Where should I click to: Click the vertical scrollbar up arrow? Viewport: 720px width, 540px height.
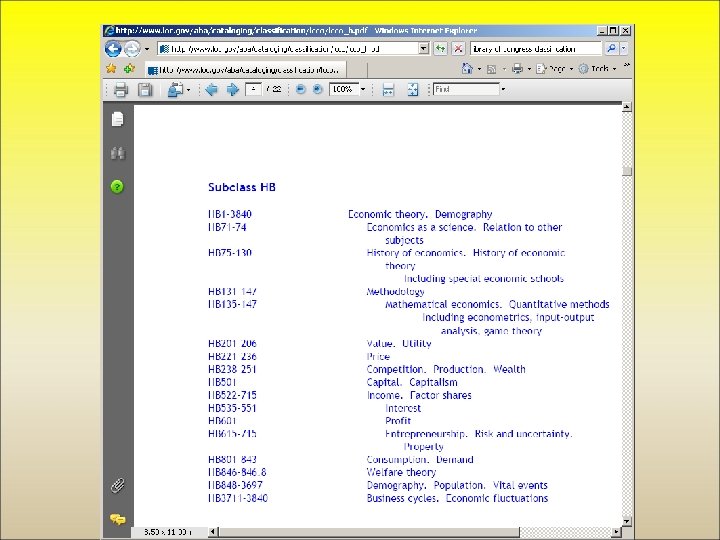pos(627,107)
